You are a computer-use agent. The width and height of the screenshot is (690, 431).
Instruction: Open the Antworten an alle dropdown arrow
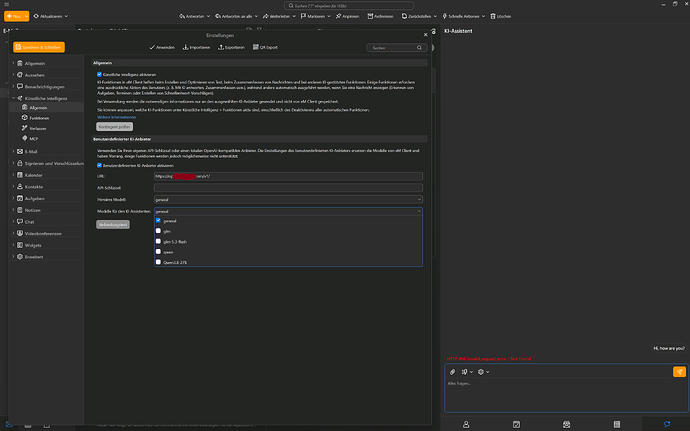pyautogui.click(x=256, y=16)
